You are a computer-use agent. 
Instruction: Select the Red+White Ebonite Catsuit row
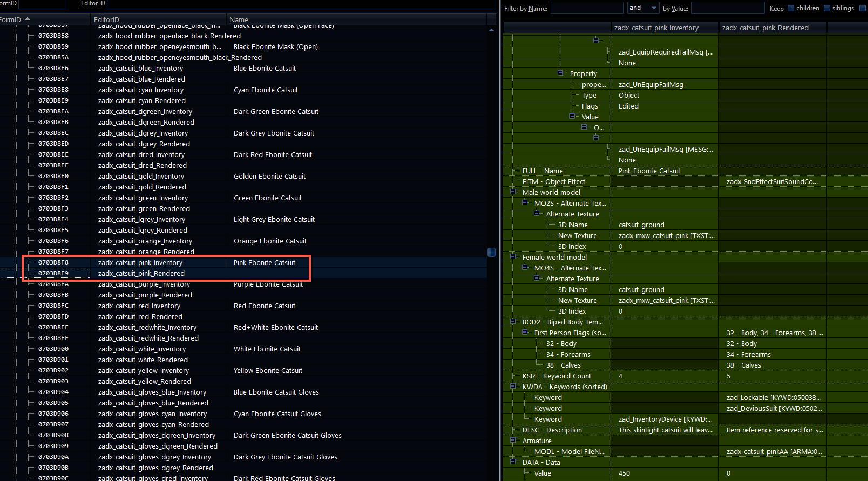click(243, 327)
